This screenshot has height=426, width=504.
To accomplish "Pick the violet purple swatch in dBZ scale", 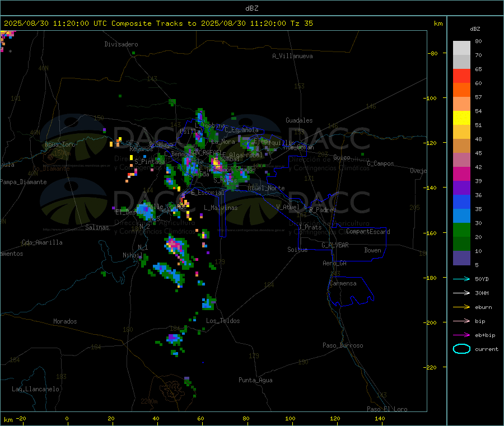I will coord(461,188).
